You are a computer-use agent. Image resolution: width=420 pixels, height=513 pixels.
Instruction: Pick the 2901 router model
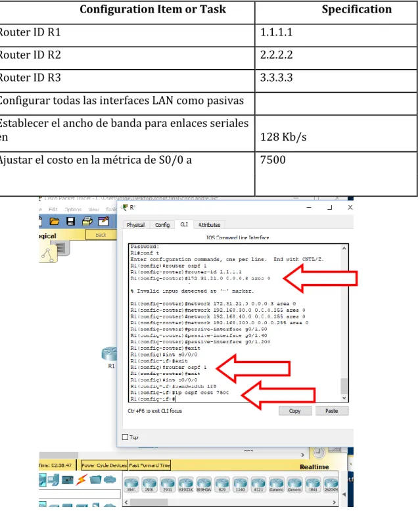pyautogui.click(x=149, y=485)
